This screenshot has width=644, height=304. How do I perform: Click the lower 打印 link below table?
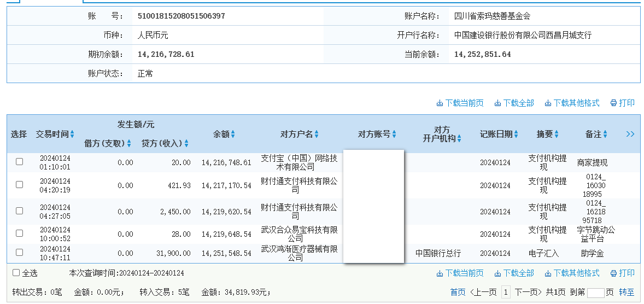click(623, 273)
